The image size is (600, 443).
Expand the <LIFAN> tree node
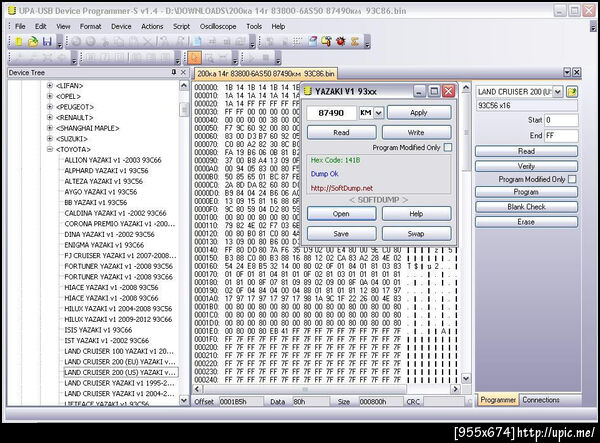pos(50,85)
